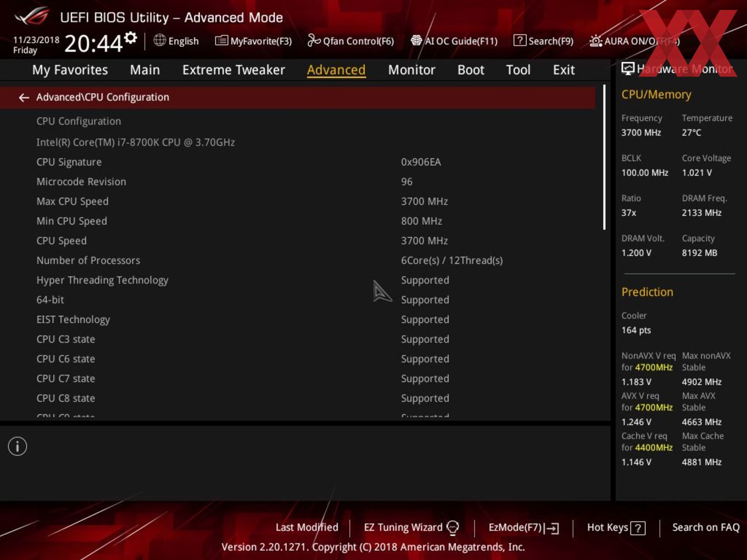The height and width of the screenshot is (560, 747).
Task: Select Max CPU Speed row
Action: tap(297, 201)
